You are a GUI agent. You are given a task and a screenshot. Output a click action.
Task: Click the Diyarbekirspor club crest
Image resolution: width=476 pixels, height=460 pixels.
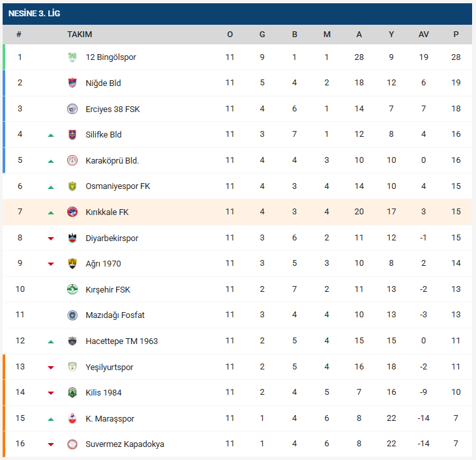click(x=72, y=238)
